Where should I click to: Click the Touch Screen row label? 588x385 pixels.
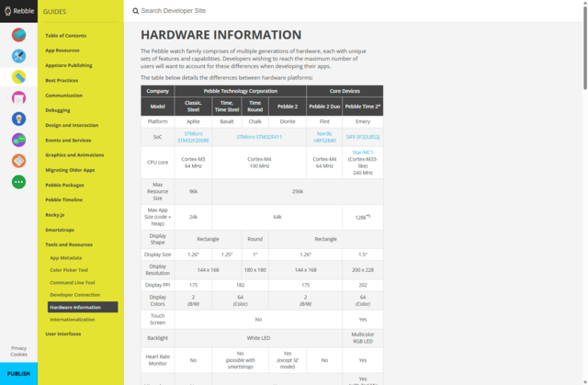pyautogui.click(x=157, y=319)
